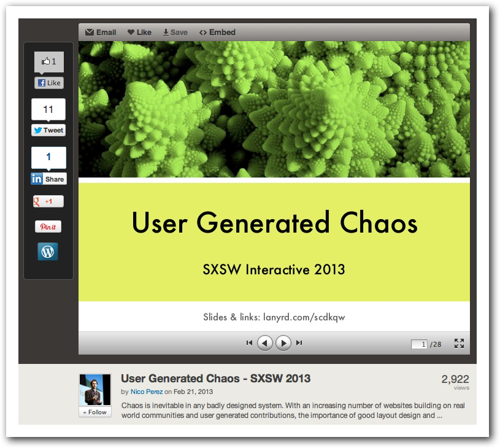Go to the previous slide

point(264,343)
